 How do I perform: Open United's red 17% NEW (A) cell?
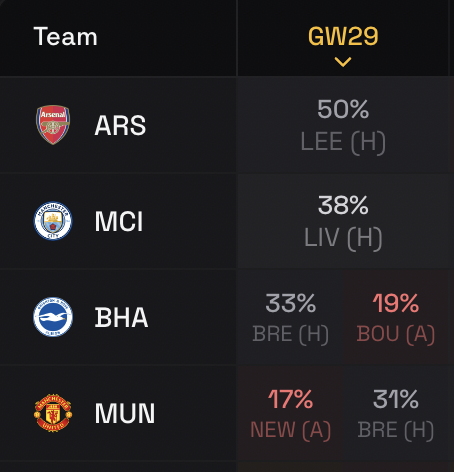[291, 413]
